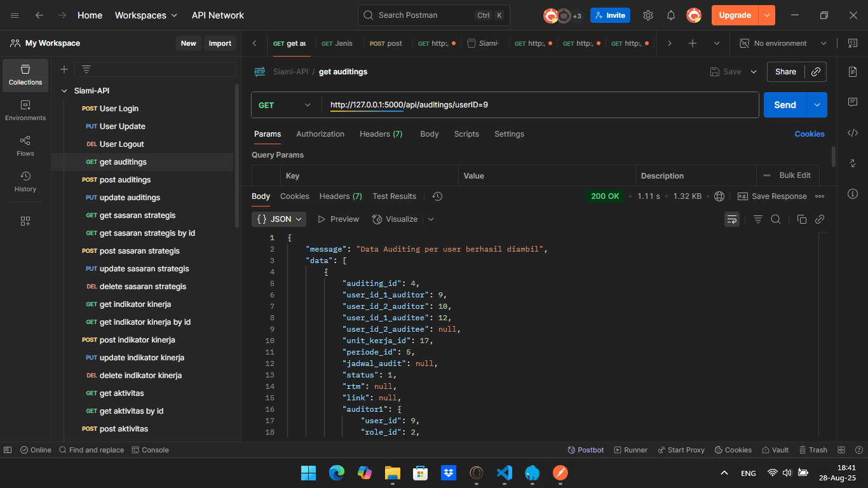Open the No environment selector
Viewport: 868px width, 488px height.
pyautogui.click(x=788, y=43)
